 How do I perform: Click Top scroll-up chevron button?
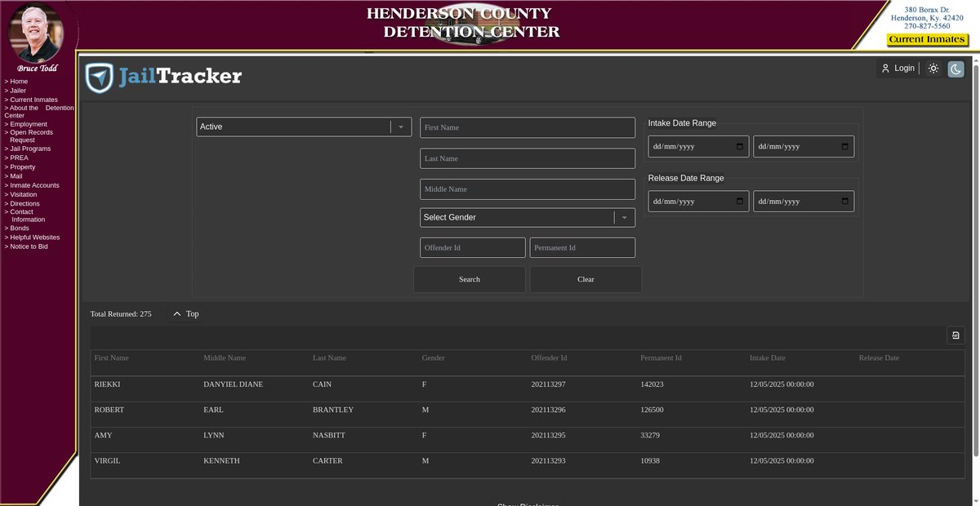tap(185, 313)
